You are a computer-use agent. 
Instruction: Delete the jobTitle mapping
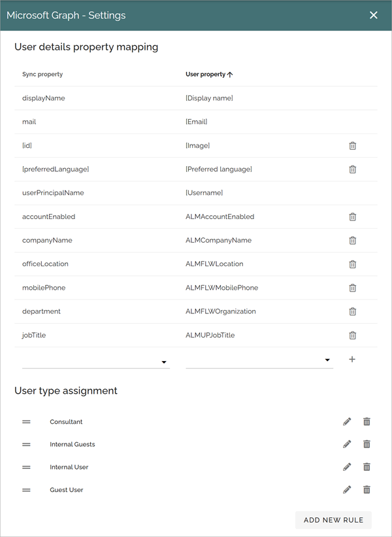click(352, 336)
